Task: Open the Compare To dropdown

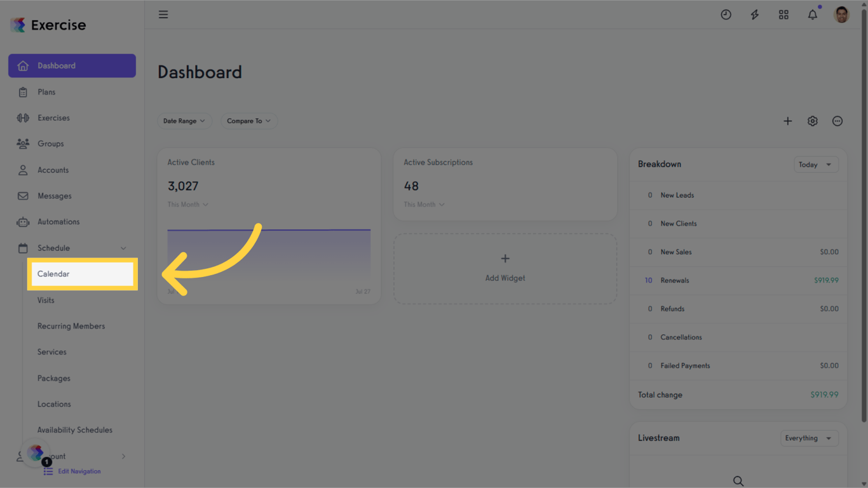Action: click(248, 121)
